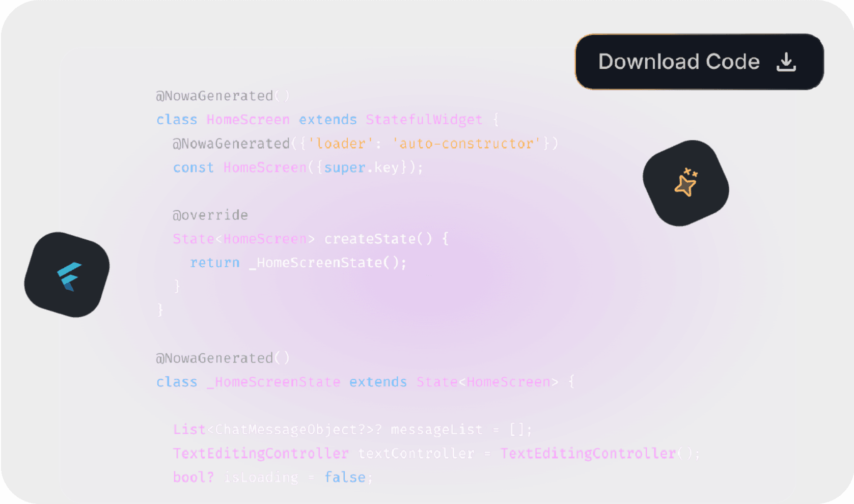Click the @override keyword
The height and width of the screenshot is (504, 854).
[210, 215]
